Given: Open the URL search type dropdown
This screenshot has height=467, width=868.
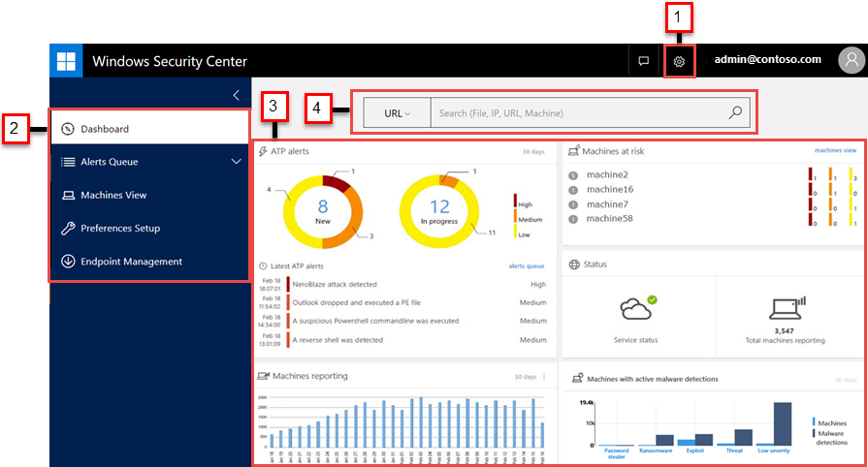Looking at the screenshot, I should (x=397, y=113).
